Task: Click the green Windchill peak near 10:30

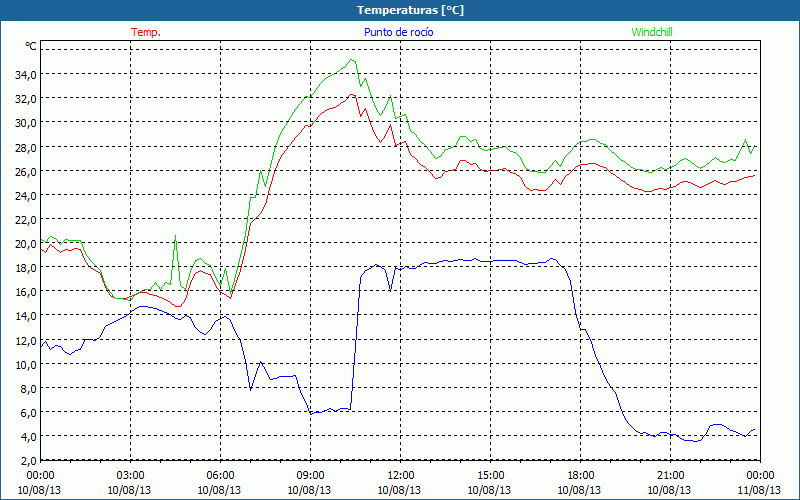Action: pos(351,60)
